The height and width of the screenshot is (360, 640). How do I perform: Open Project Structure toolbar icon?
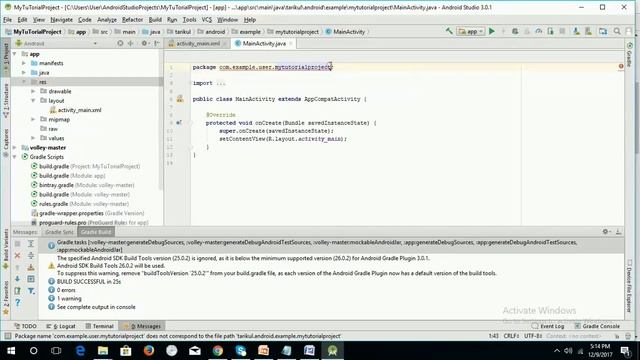click(603, 31)
